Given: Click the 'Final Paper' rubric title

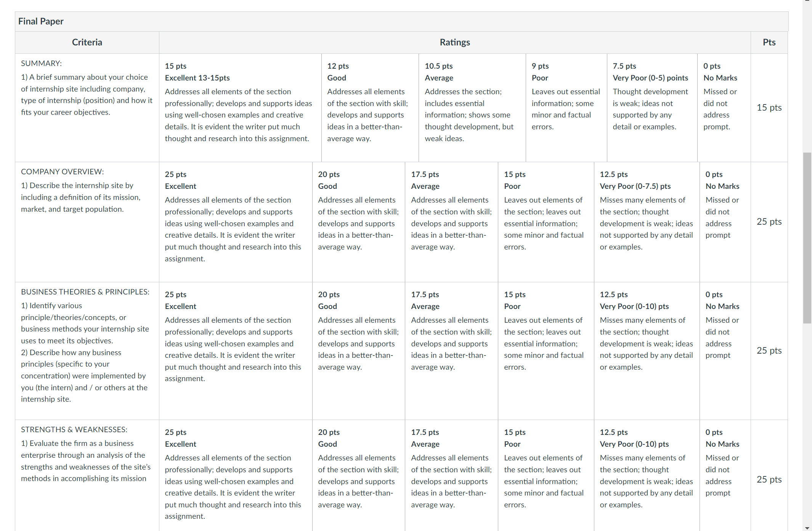Looking at the screenshot, I should (41, 21).
